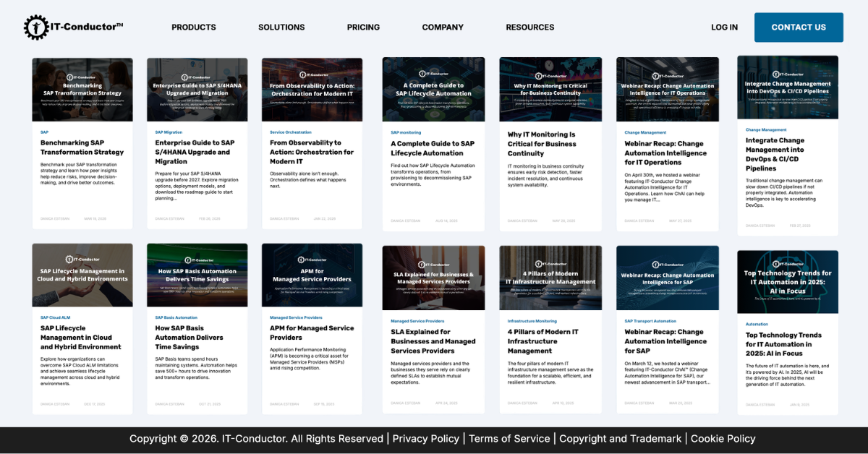Click the LOG IN link
This screenshot has width=868, height=454.
tap(724, 27)
